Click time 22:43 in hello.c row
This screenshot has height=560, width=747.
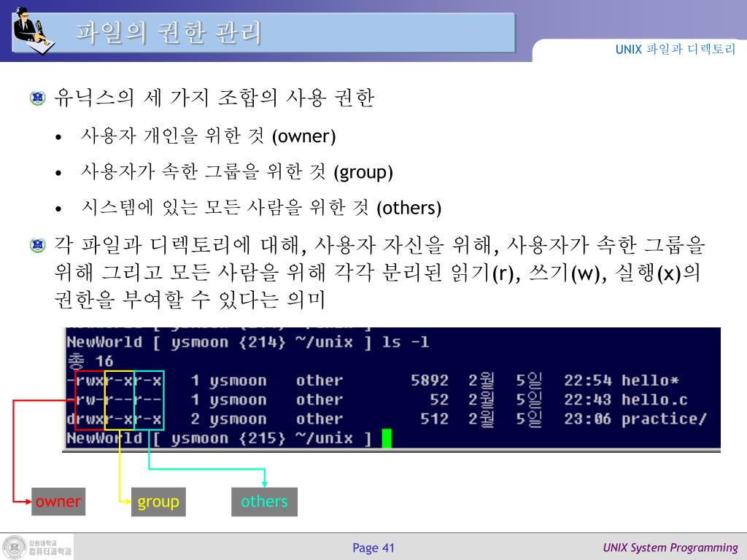(587, 400)
